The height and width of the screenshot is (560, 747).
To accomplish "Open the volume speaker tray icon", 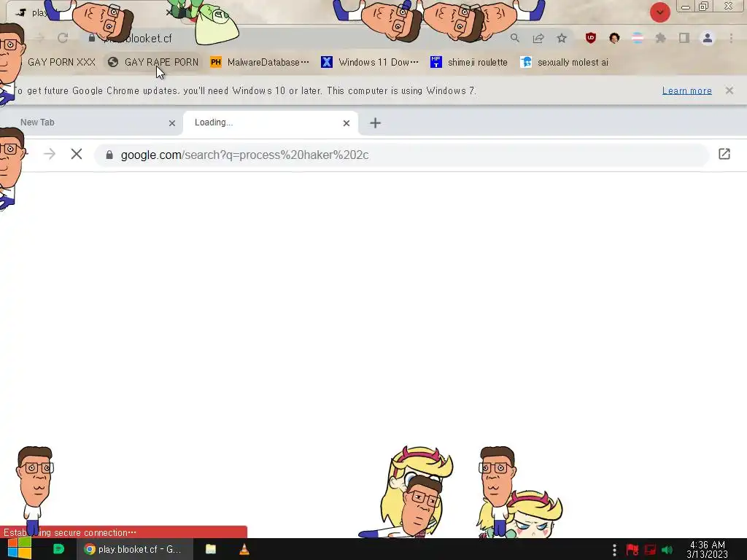I will click(667, 550).
